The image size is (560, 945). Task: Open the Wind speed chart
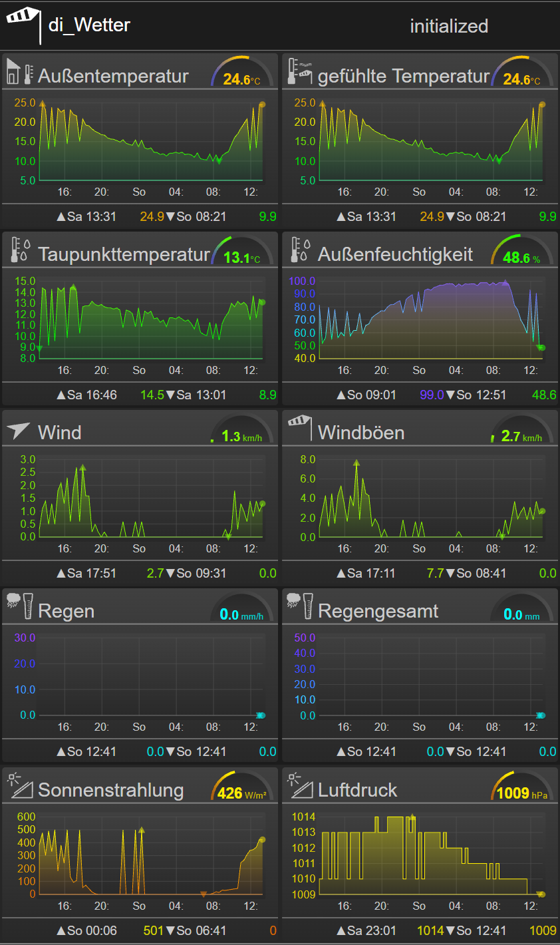point(140,503)
